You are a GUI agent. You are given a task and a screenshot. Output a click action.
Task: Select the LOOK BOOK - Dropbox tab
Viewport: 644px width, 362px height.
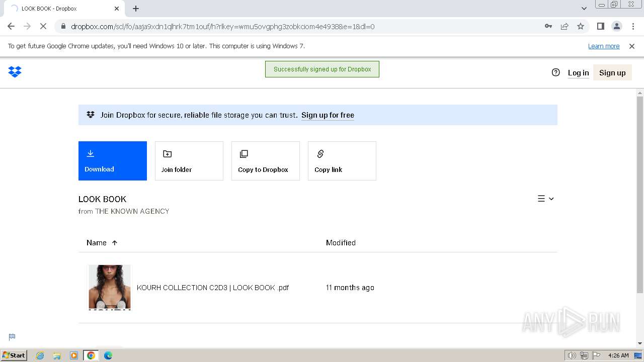pos(64,9)
